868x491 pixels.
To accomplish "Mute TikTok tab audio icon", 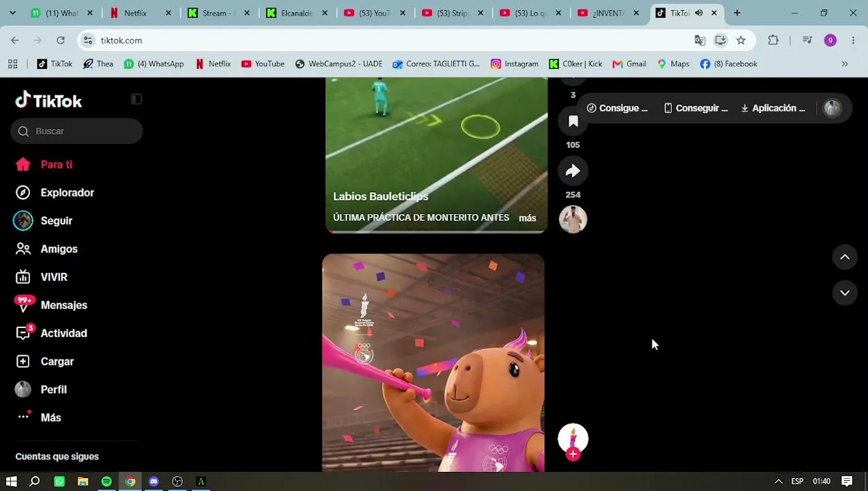I will pyautogui.click(x=699, y=13).
